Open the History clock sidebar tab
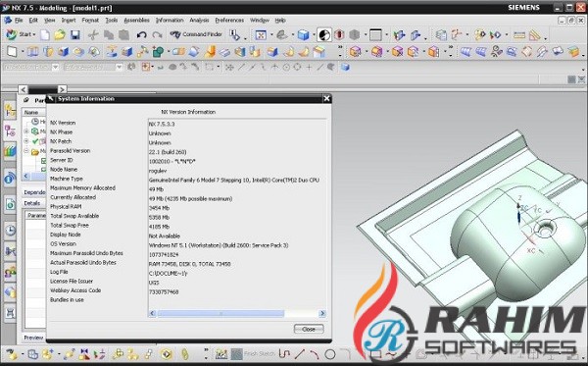 click(10, 231)
